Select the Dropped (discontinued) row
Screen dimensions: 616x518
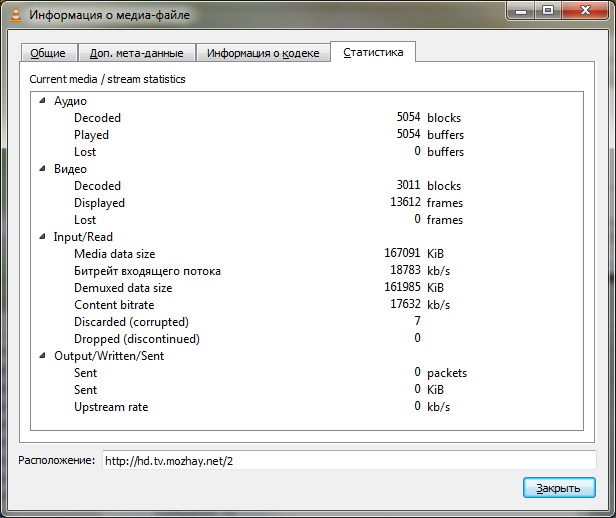pos(306,339)
